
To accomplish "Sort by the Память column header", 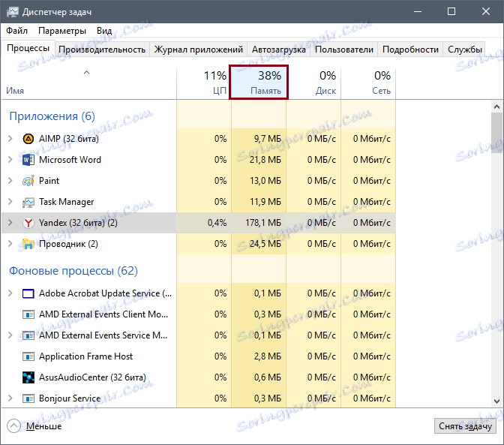I will [259, 83].
